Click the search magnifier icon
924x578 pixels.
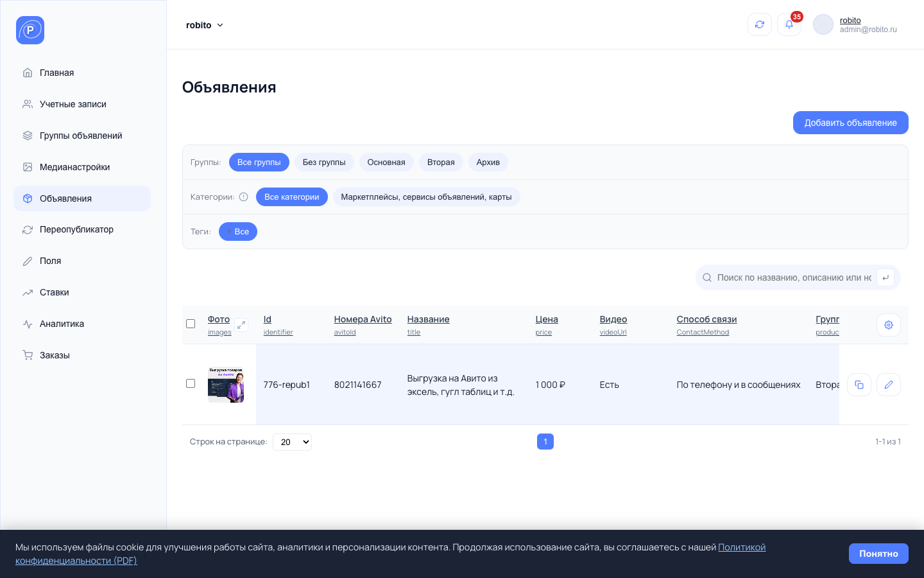point(707,277)
